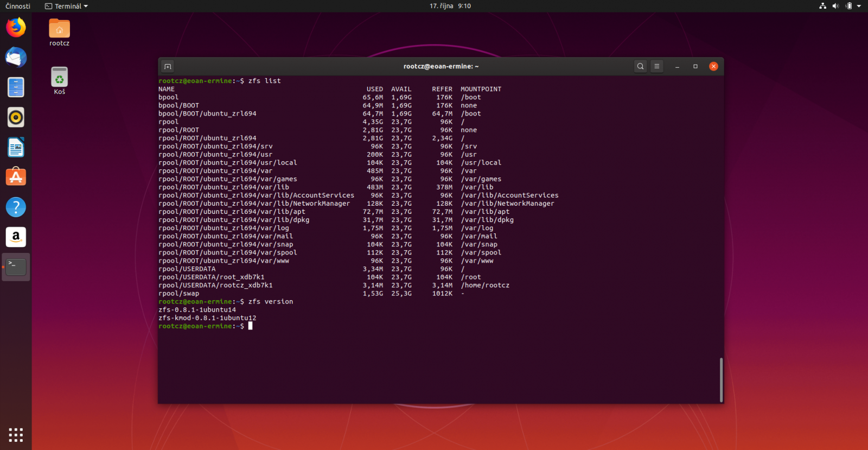The height and width of the screenshot is (450, 868).
Task: Click the zfs version command text
Action: coord(271,301)
